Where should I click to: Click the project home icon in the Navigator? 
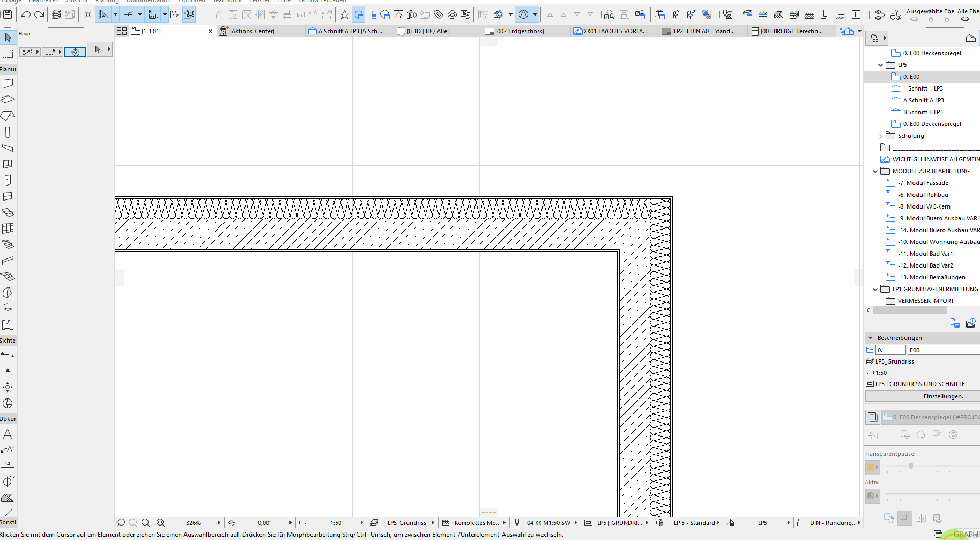pos(970,38)
